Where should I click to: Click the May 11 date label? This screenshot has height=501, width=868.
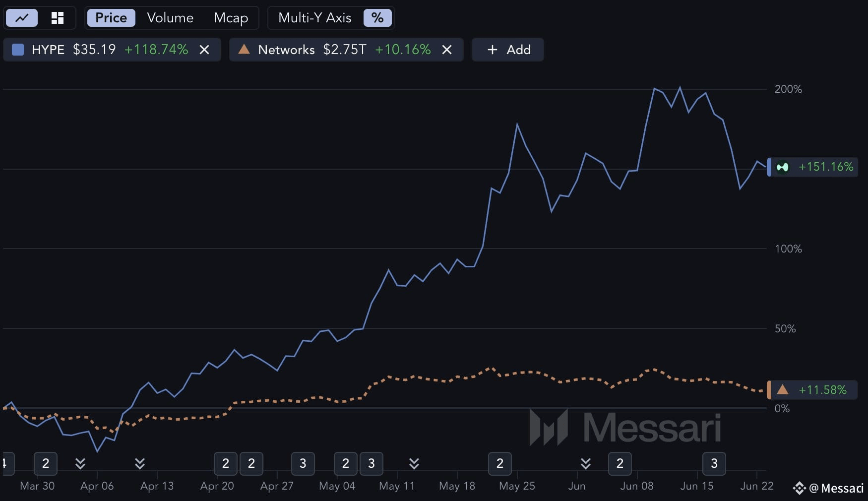[x=397, y=486]
